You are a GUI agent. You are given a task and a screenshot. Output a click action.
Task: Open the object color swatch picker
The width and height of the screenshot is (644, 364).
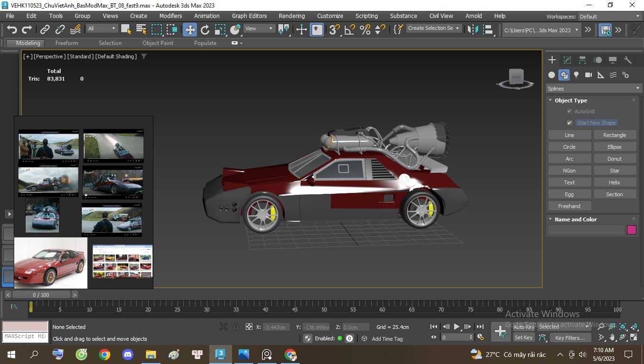click(x=632, y=230)
